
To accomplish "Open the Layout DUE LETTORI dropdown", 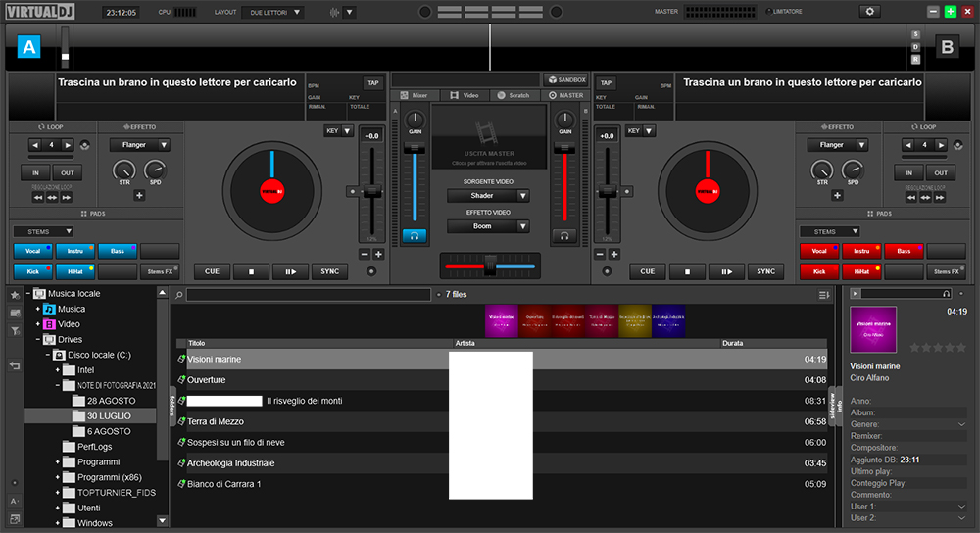I will [273, 12].
